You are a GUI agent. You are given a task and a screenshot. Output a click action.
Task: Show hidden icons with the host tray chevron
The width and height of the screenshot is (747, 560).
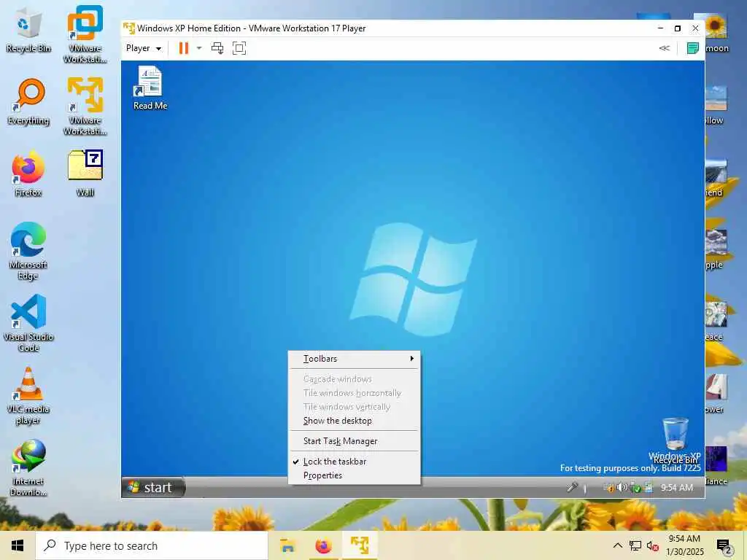pos(617,545)
